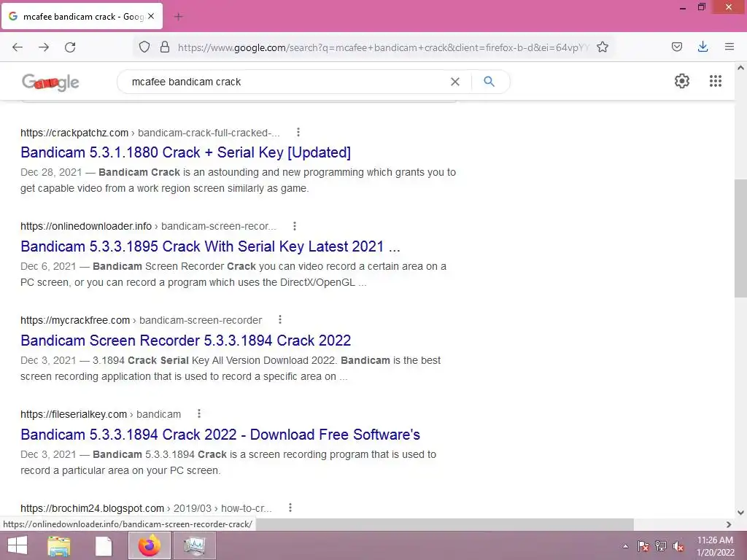Open options for crackpatchz.com result
Viewport: 747px width, 560px height.
click(x=298, y=133)
